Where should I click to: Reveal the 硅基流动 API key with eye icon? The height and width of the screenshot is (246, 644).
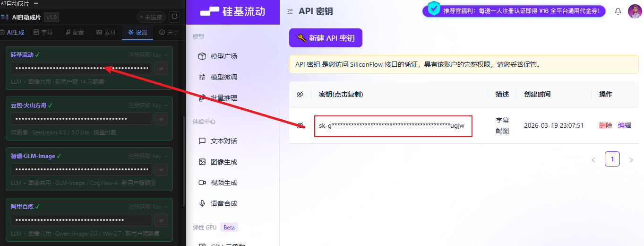click(x=161, y=69)
